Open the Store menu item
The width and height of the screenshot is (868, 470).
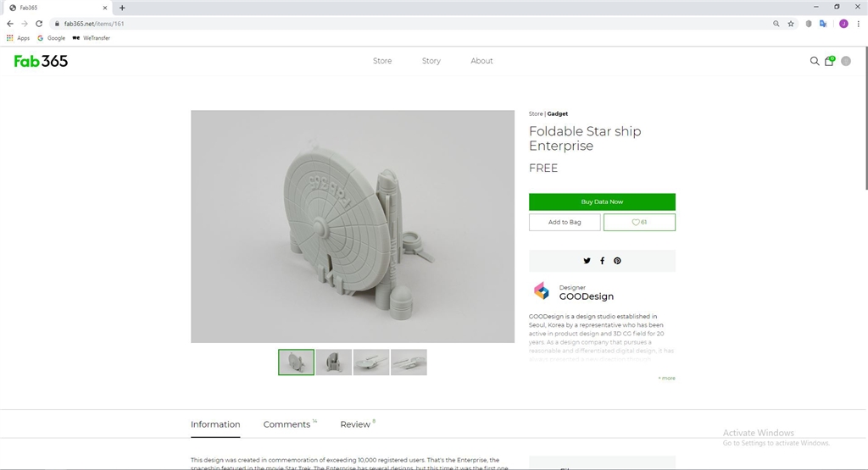382,61
